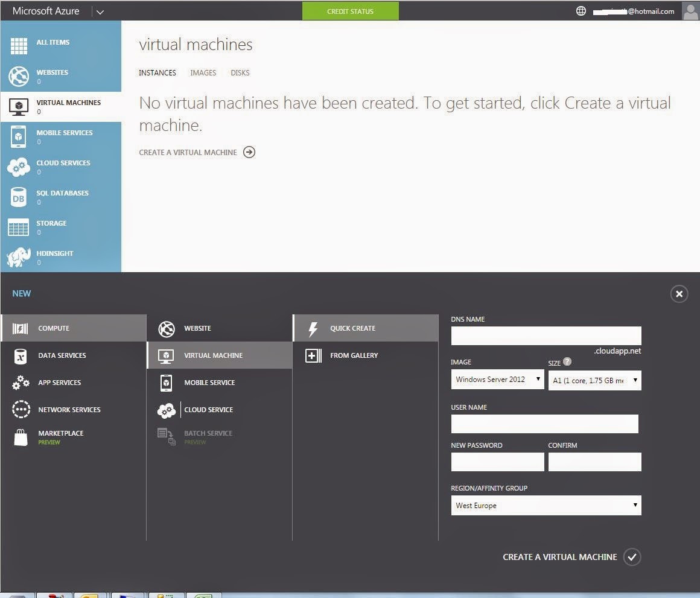Select Data Services icon
Image resolution: width=700 pixels, height=598 pixels.
pos(21,355)
